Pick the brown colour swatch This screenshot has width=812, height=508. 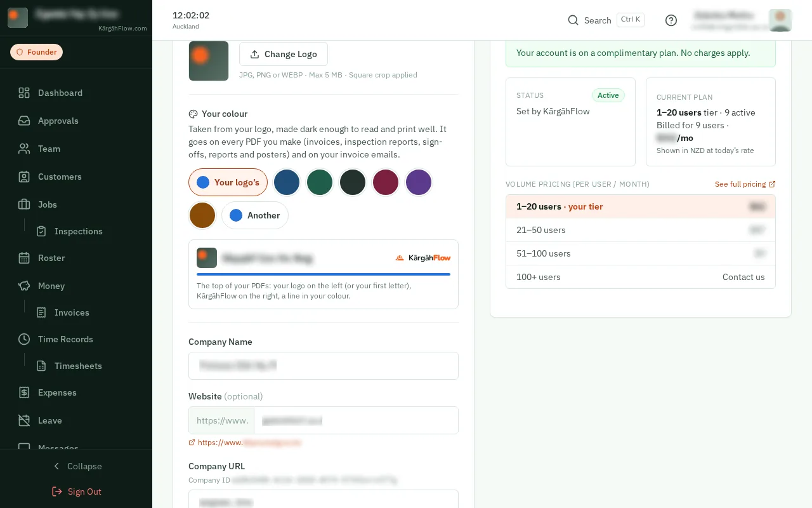click(202, 215)
